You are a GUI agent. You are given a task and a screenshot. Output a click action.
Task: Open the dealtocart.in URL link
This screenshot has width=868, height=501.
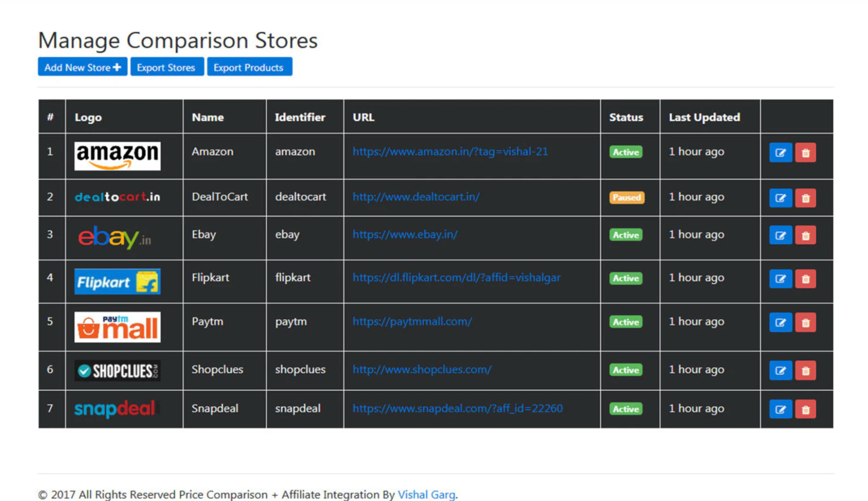[416, 197]
